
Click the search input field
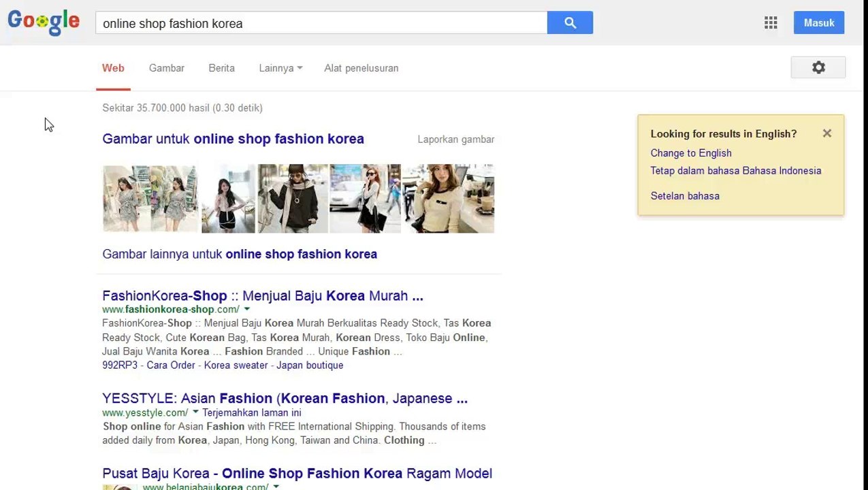320,23
